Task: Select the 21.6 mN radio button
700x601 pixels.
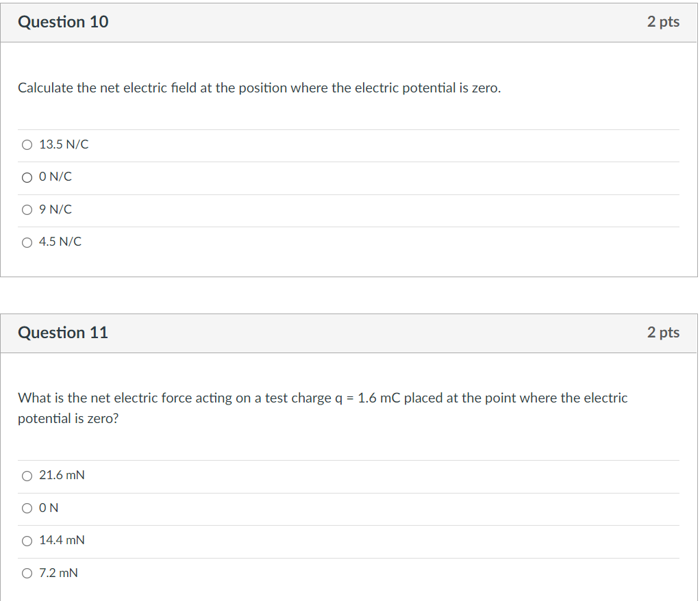Action: coord(27,476)
